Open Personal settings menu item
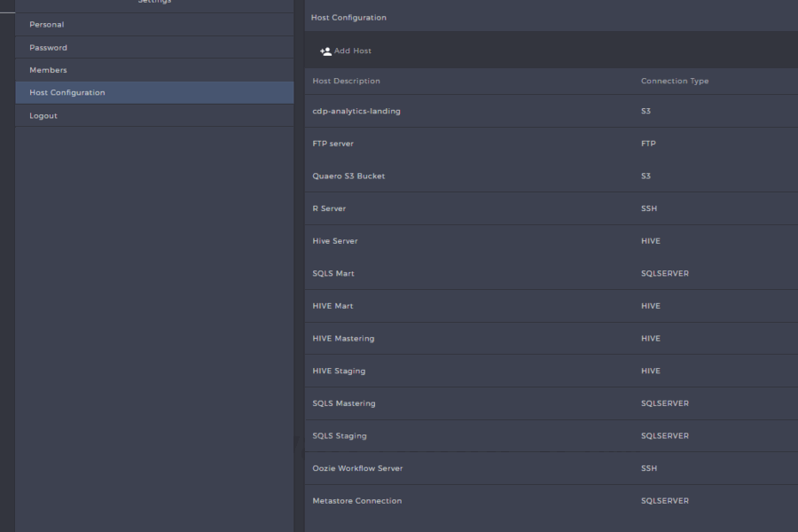This screenshot has width=798, height=532. (47, 25)
